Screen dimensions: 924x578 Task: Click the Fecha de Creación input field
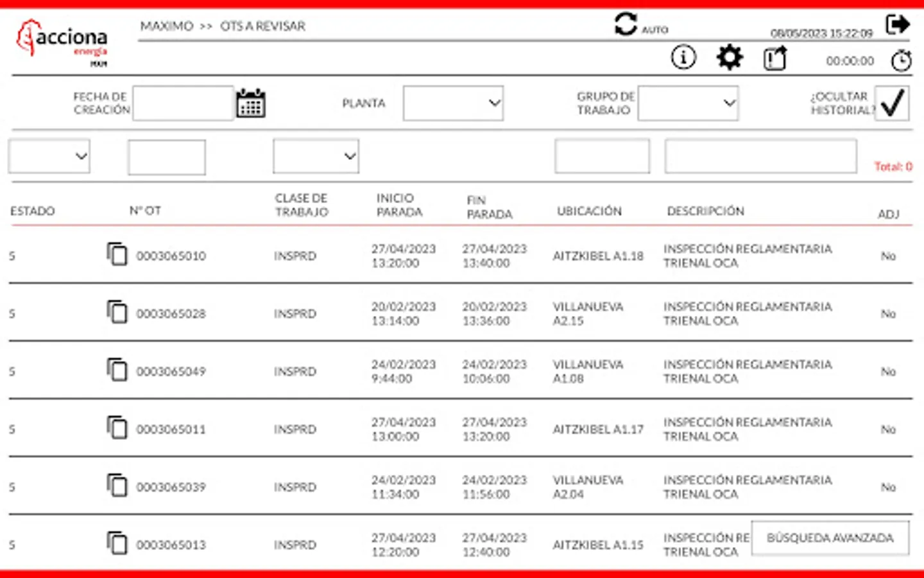pos(183,103)
